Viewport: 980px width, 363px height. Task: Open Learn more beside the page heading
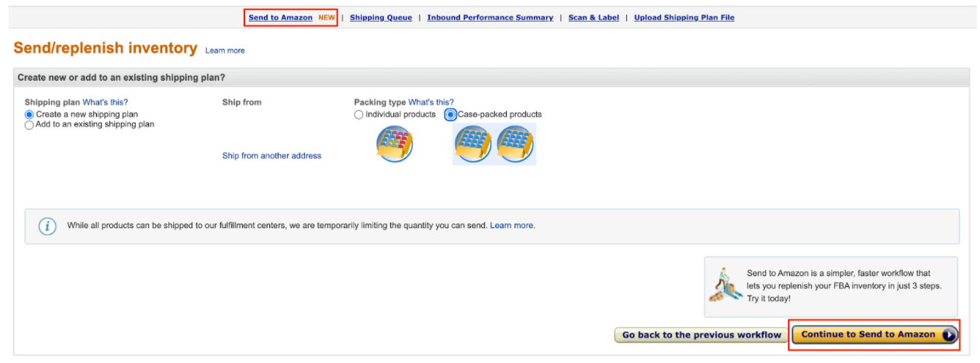tap(225, 50)
